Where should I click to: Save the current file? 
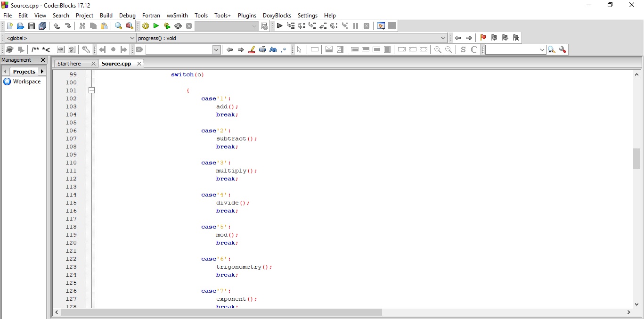click(x=32, y=26)
